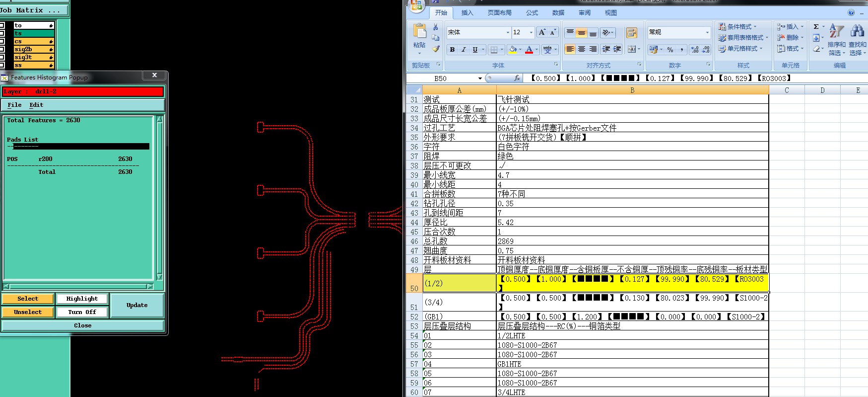
Task: Select the 'sig2b' layer row
Action: tap(34, 49)
